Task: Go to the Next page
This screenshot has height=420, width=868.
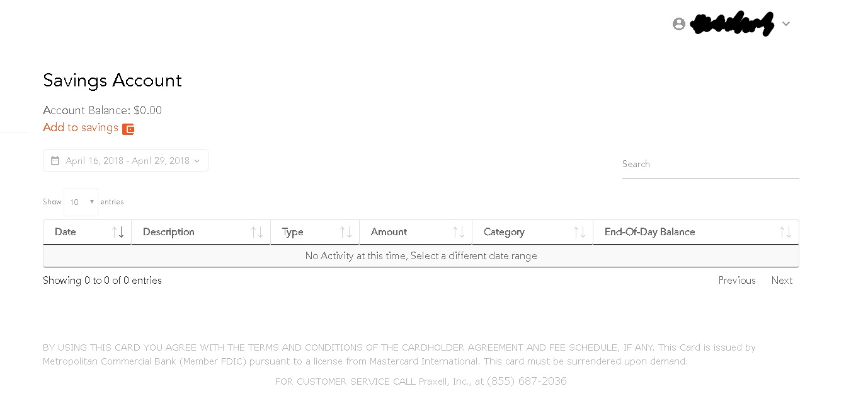Action: click(x=782, y=281)
